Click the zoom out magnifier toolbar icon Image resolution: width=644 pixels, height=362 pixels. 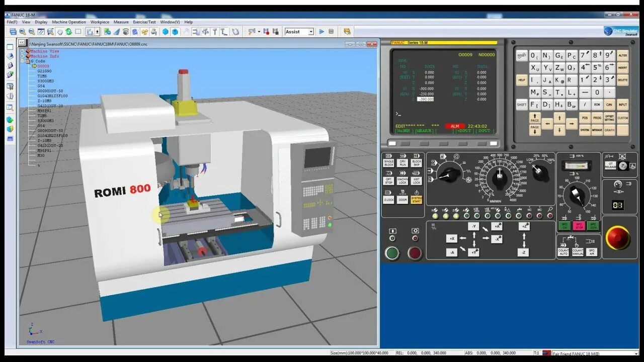point(31,32)
